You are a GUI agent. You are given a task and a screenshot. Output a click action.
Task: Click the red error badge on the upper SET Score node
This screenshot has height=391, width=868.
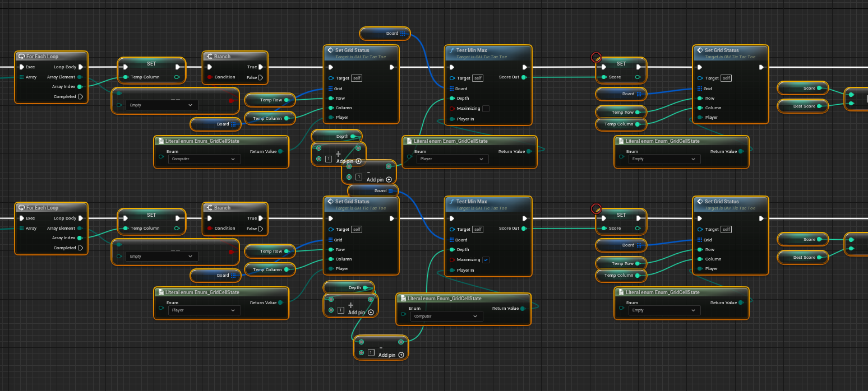coord(596,57)
